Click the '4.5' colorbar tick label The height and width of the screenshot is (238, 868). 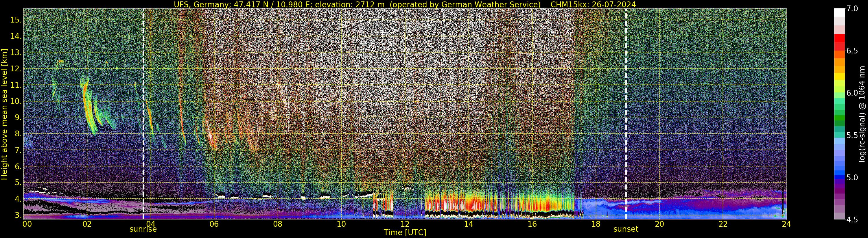[852, 220]
